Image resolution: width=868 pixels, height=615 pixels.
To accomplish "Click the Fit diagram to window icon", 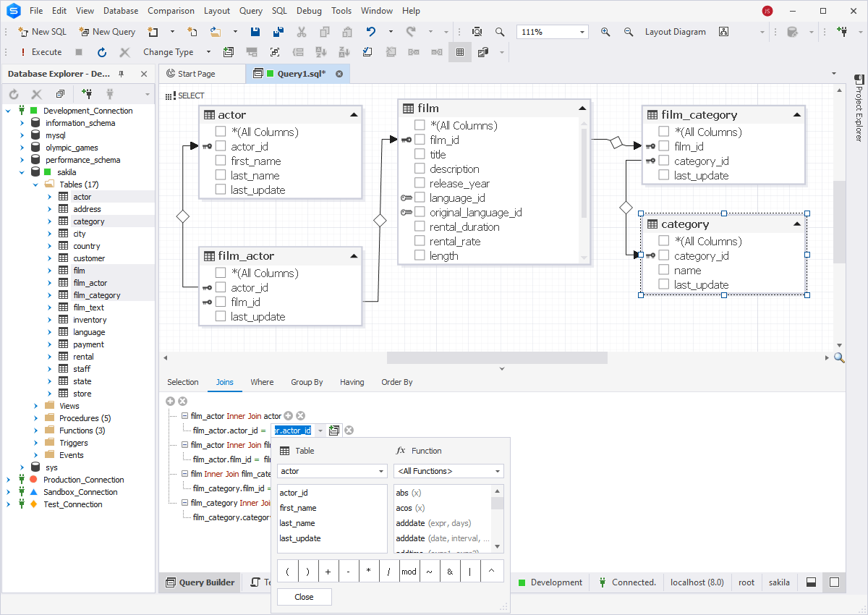I will click(x=275, y=52).
